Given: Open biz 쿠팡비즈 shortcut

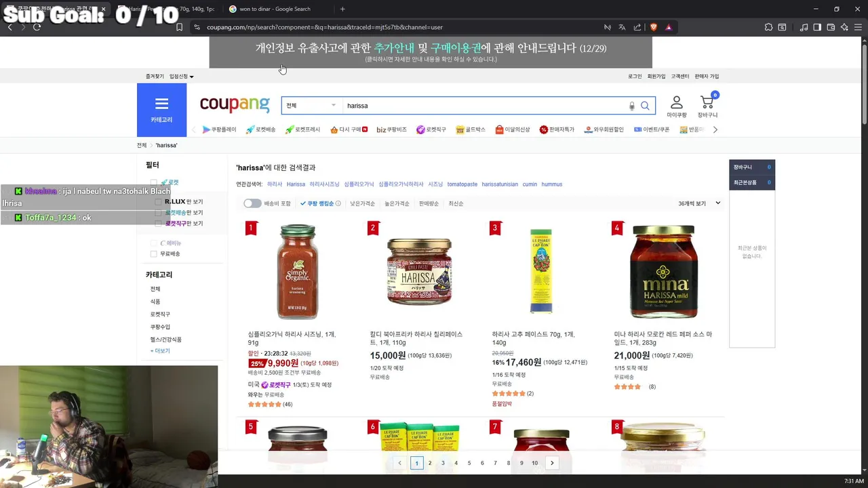Looking at the screenshot, I should tap(391, 129).
